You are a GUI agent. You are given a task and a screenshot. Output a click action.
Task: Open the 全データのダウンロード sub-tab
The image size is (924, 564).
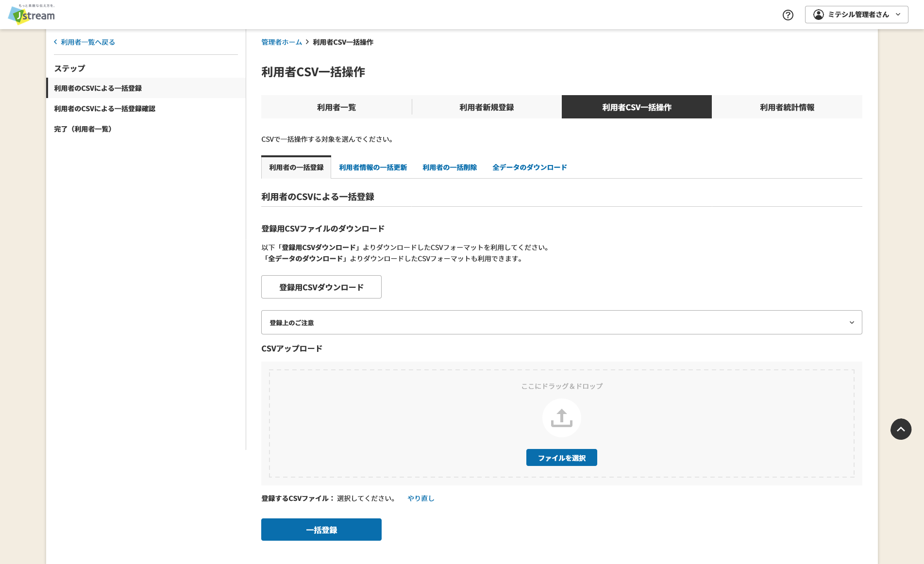click(x=530, y=167)
